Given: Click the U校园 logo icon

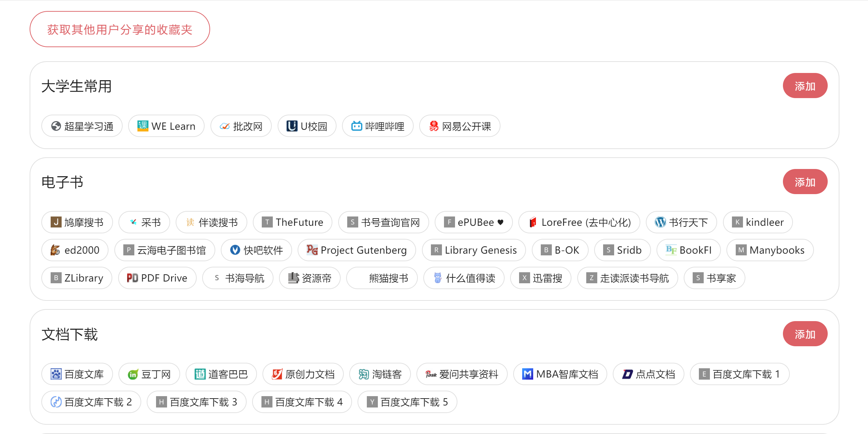Looking at the screenshot, I should pos(292,126).
